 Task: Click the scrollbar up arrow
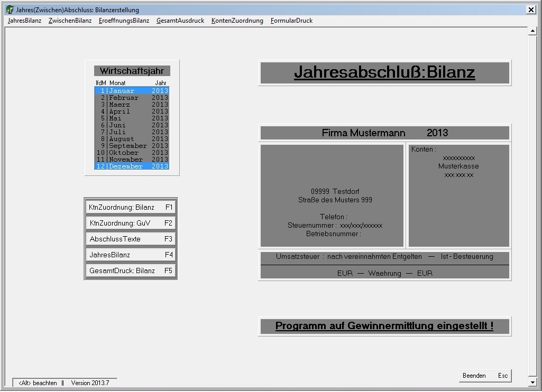point(532,31)
